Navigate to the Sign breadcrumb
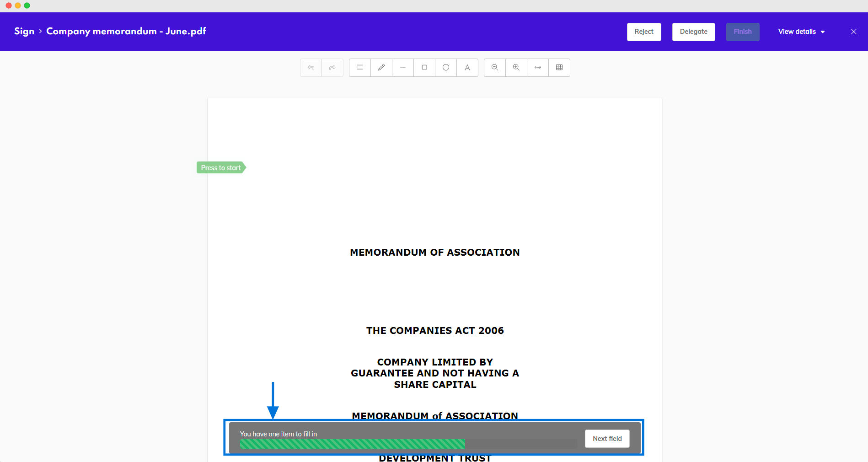This screenshot has height=462, width=868. 24,31
